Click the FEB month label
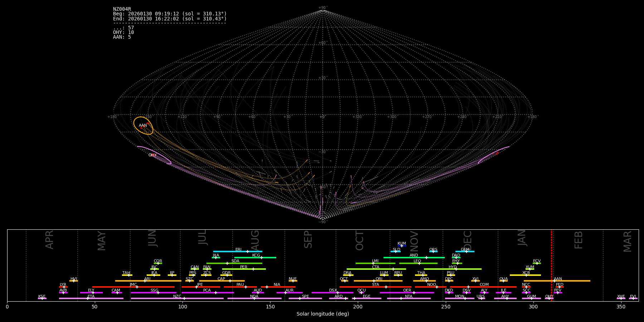This screenshot has height=322, width=644. 579,240
